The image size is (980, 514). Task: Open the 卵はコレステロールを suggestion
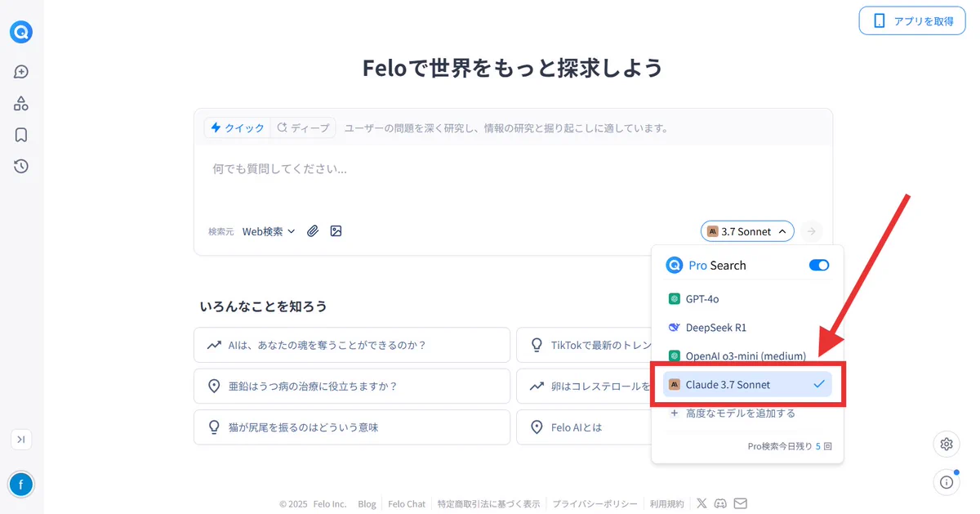(584, 386)
